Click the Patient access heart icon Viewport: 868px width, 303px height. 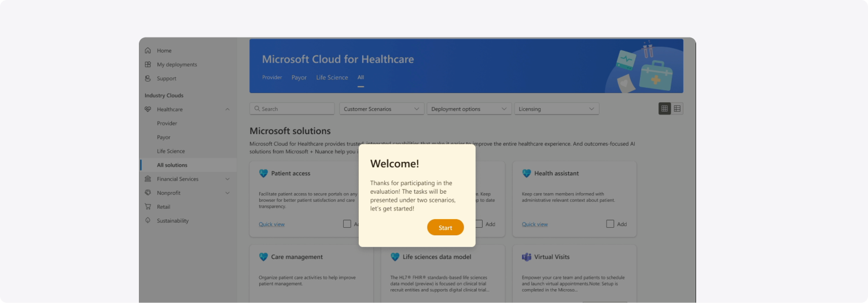pyautogui.click(x=263, y=173)
